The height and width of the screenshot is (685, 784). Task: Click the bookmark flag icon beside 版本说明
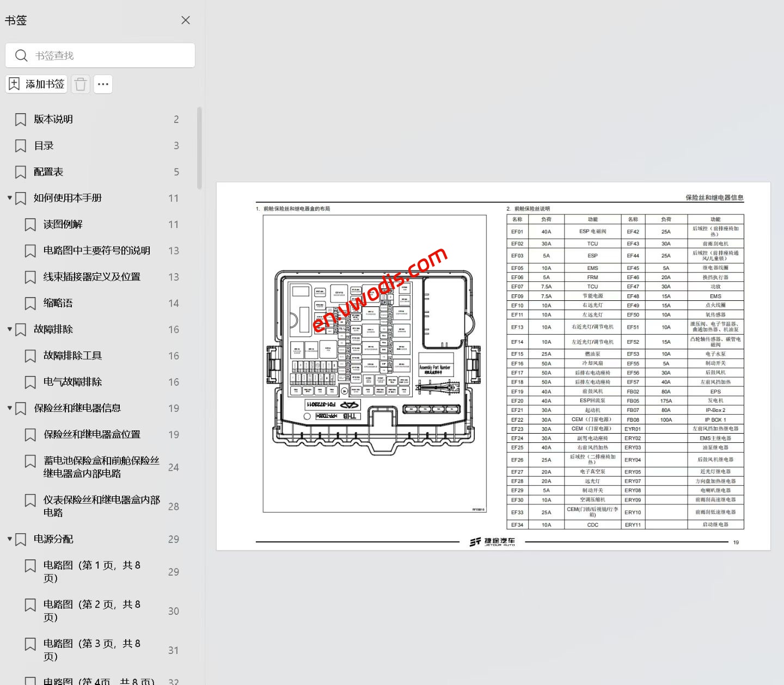[20, 119]
